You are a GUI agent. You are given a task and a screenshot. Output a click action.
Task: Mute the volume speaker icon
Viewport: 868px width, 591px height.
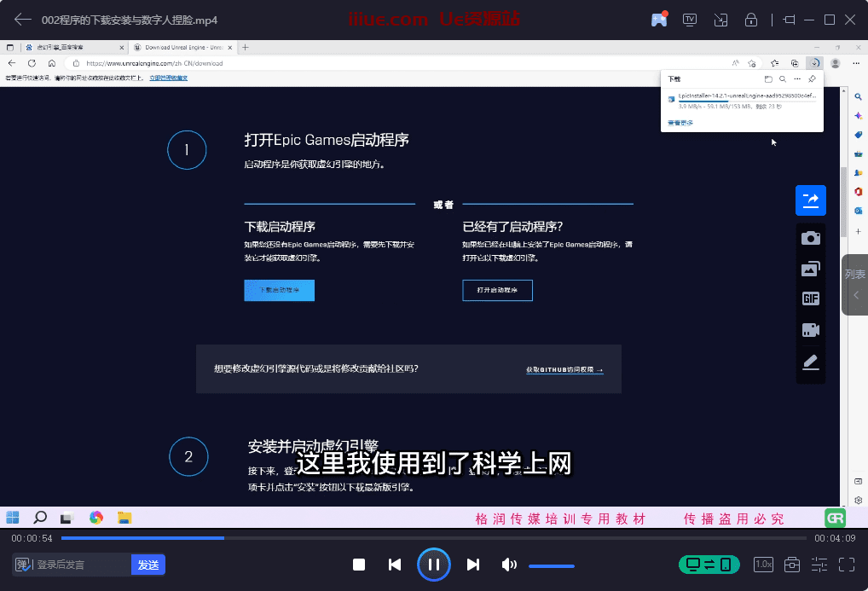[509, 565]
